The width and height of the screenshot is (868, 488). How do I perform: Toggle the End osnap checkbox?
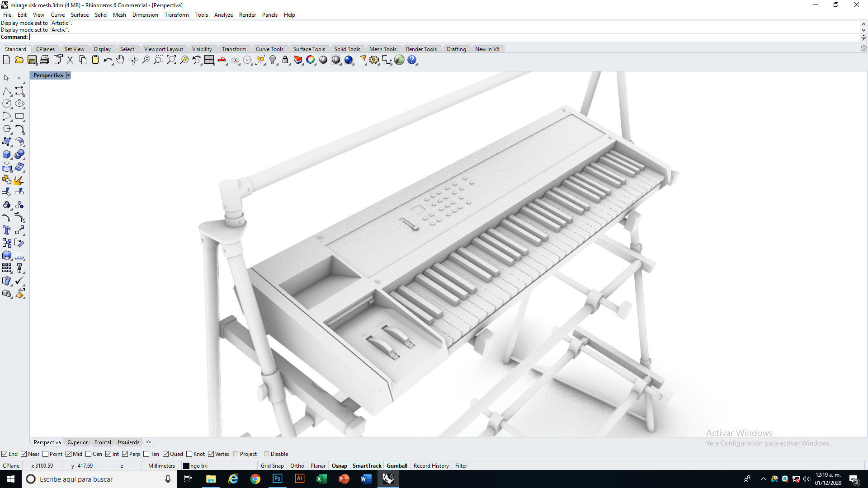(4, 454)
